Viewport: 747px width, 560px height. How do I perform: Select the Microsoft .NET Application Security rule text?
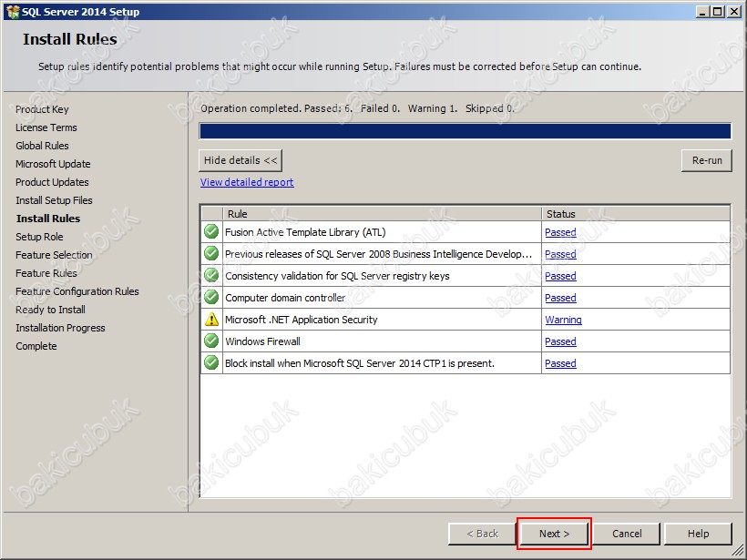(302, 320)
